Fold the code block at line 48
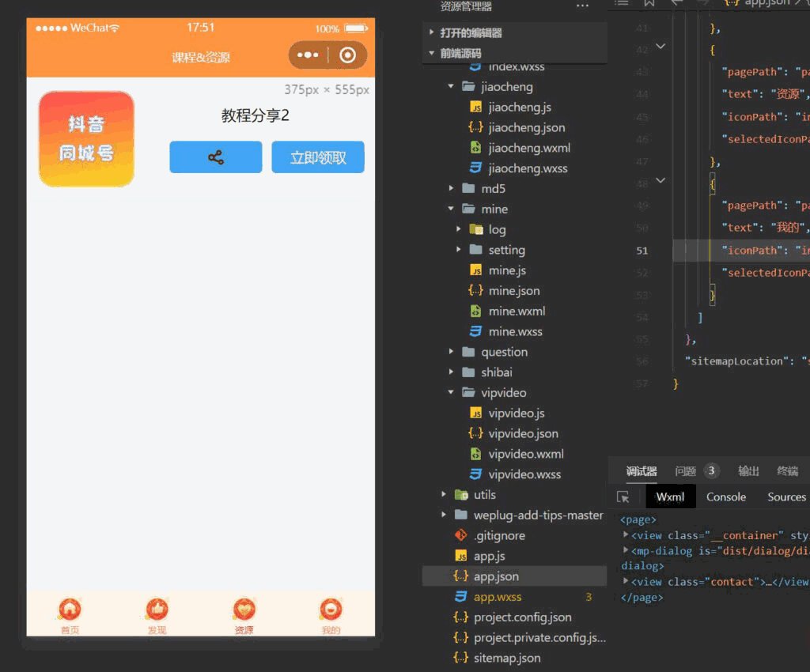810x672 pixels. (660, 180)
